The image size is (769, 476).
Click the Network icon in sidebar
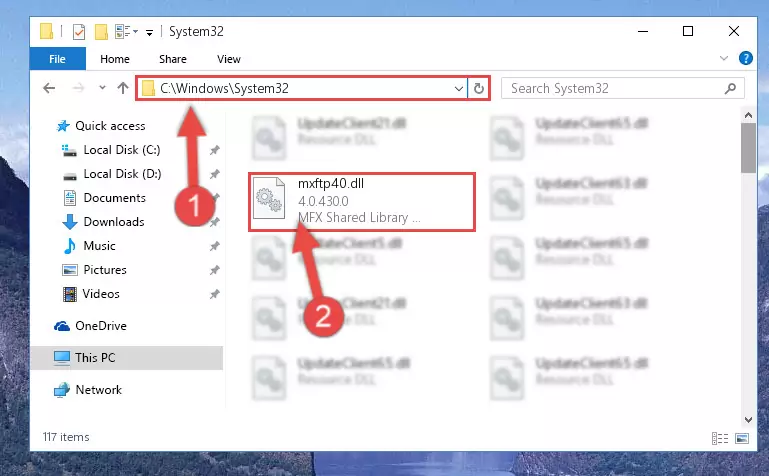61,390
